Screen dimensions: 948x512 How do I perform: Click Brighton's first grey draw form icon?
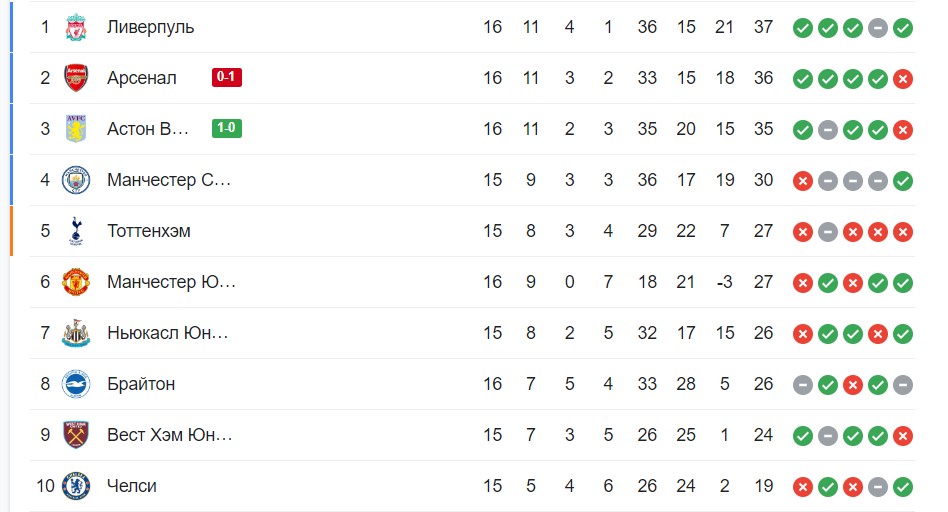pos(802,385)
